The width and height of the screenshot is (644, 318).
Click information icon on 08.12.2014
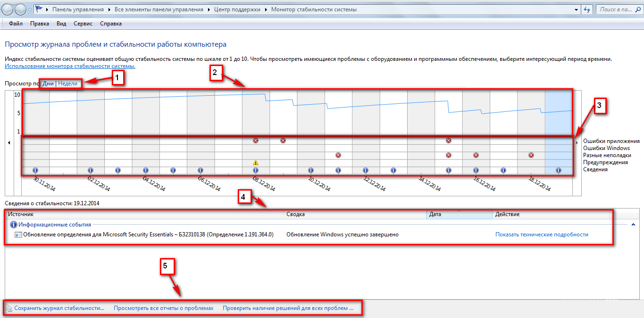click(256, 170)
